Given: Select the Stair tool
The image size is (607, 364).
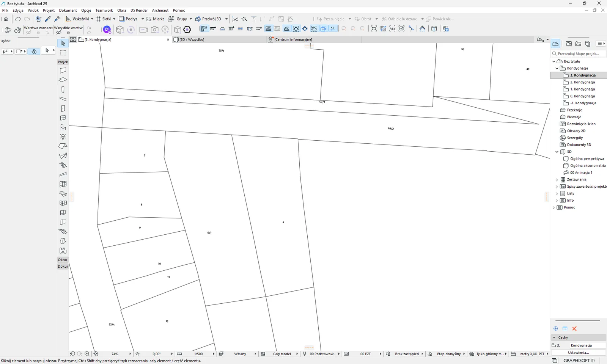Looking at the screenshot, I should (63, 165).
